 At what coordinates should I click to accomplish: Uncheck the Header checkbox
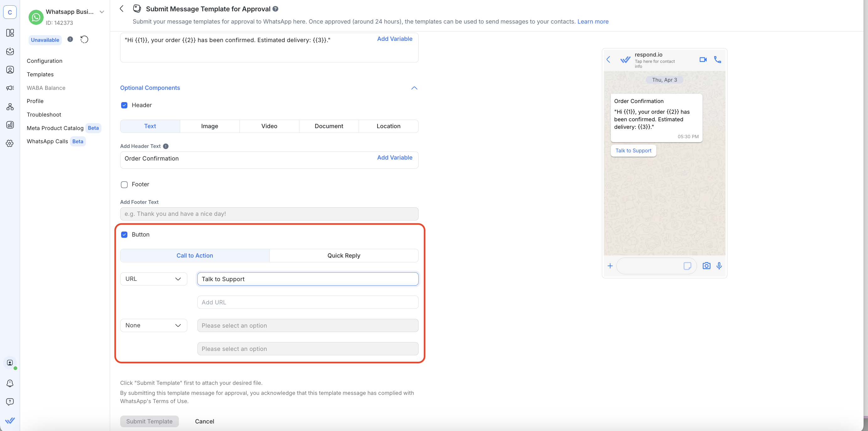(124, 105)
